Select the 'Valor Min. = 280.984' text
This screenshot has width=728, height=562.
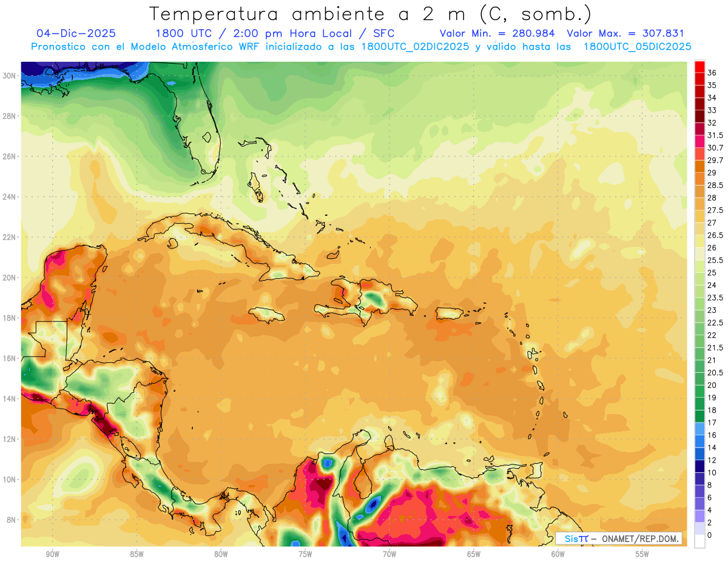coord(497,33)
